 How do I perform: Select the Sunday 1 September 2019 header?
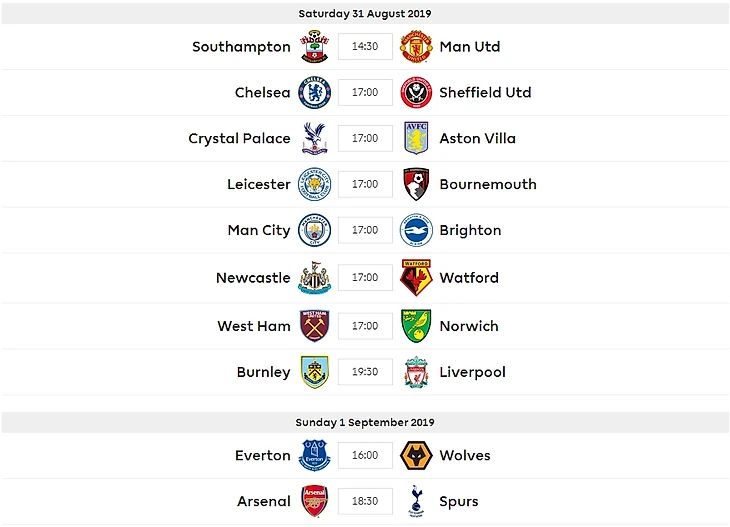(365, 423)
